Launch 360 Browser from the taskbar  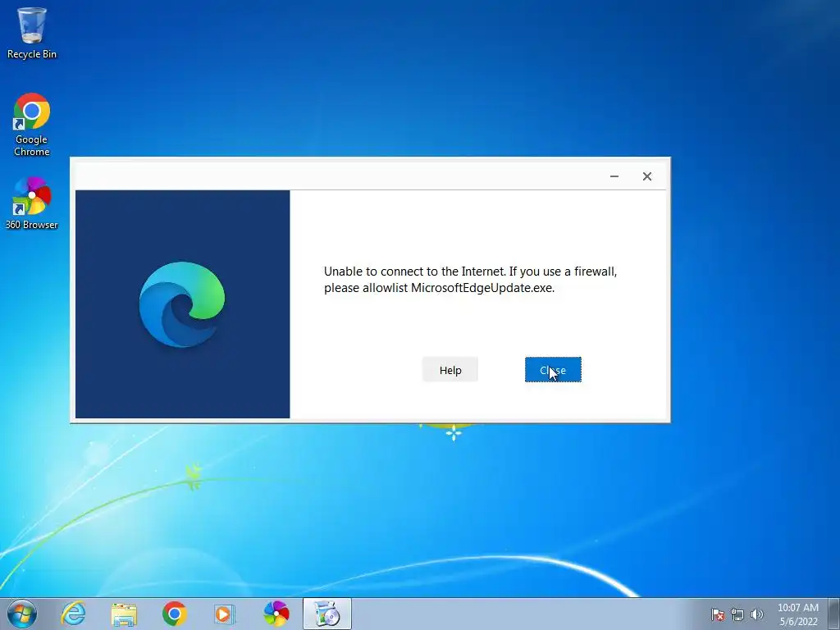point(276,614)
